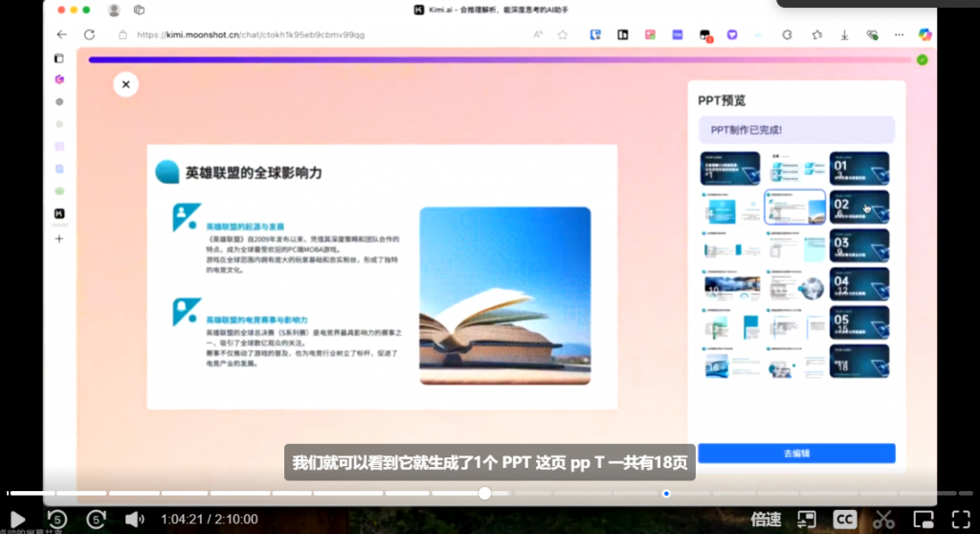980x534 pixels.
Task: Bookmark page with the star icon
Action: pos(563,34)
